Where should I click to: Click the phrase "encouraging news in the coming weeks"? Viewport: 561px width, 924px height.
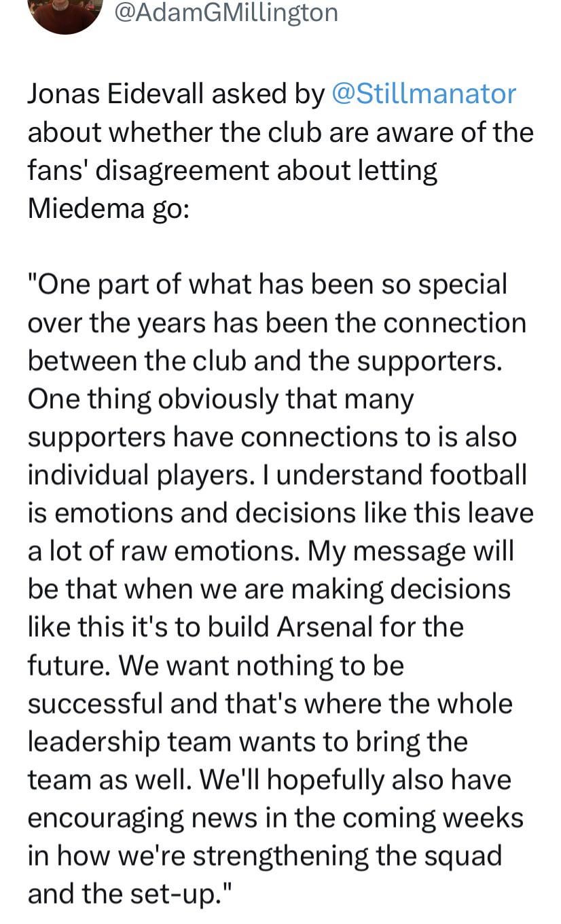[275, 818]
